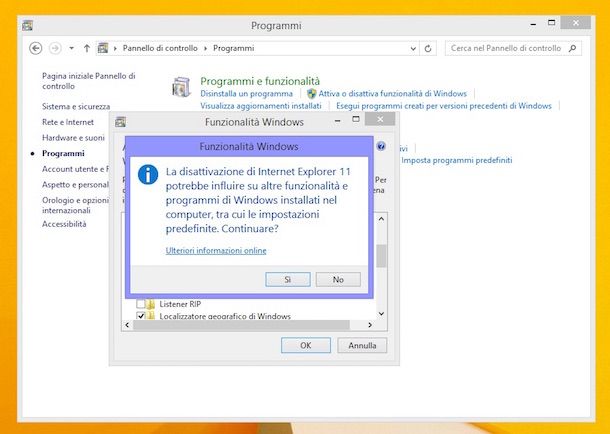Click the Forward arrow in Programmi window

55,48
